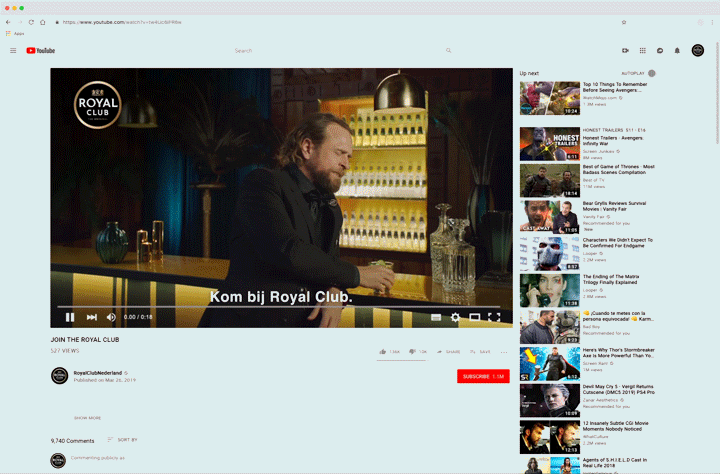720x474 pixels.
Task: Open 'Top 10 Things To Remember' thumbnail
Action: click(x=550, y=98)
